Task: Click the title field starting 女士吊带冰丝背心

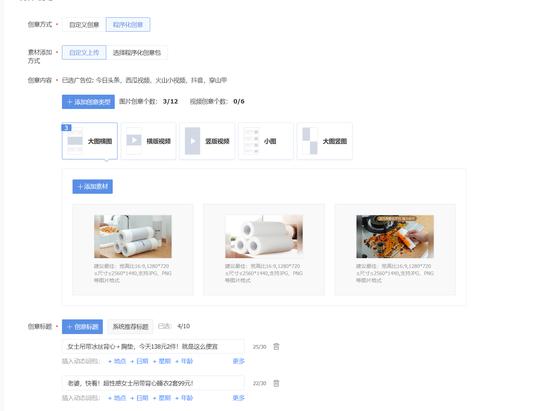Action: pos(153,347)
